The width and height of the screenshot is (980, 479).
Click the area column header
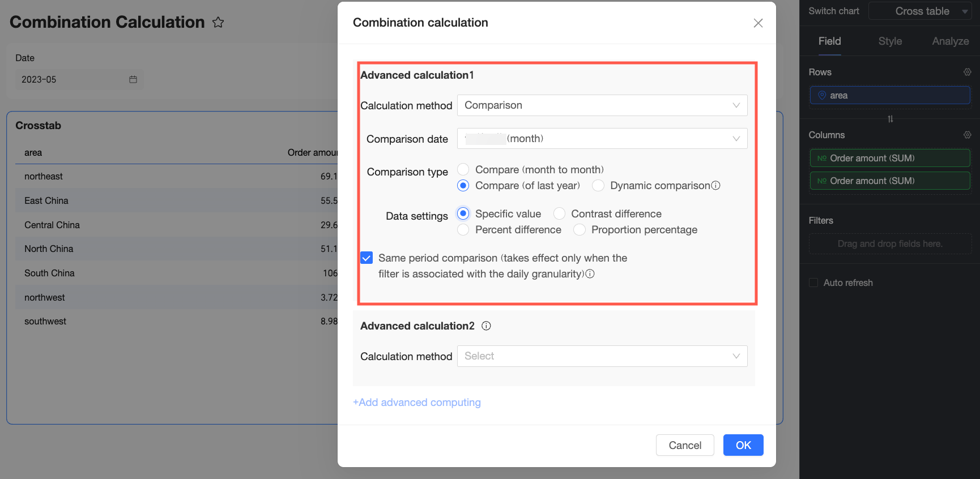coord(33,153)
